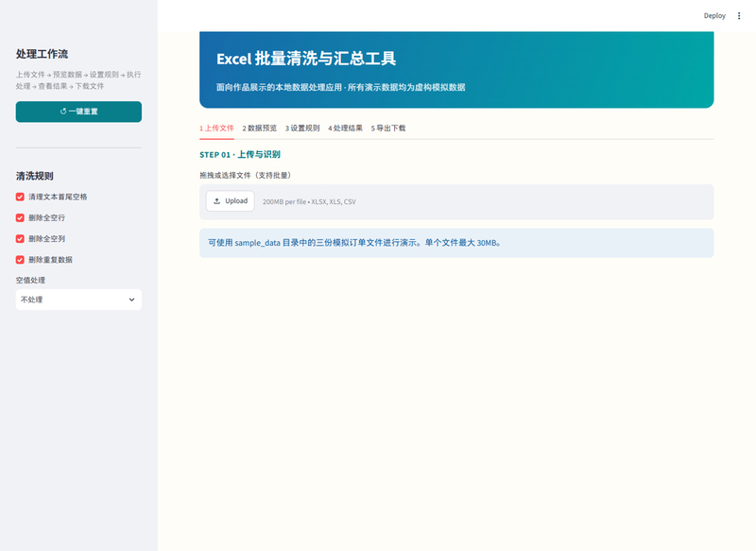756x551 pixels.
Task: Switch to the 3 设置规则 tab
Action: coord(302,129)
